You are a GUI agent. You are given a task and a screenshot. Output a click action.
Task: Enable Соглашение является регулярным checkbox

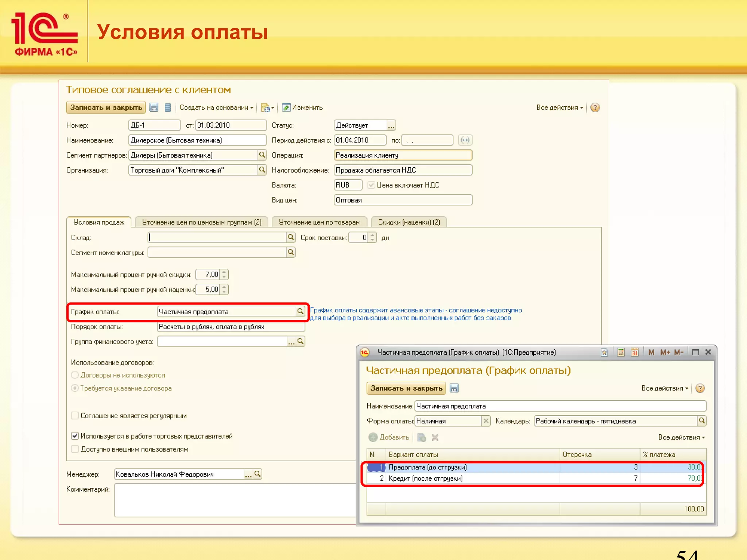pyautogui.click(x=75, y=415)
